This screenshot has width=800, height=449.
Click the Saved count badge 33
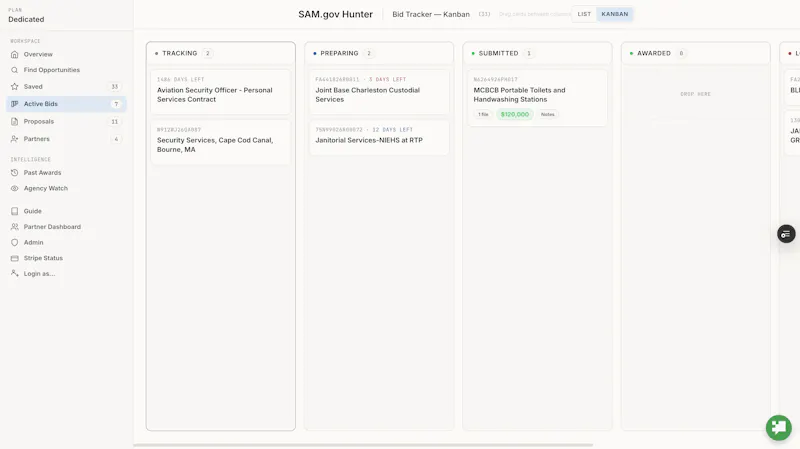[x=115, y=87]
